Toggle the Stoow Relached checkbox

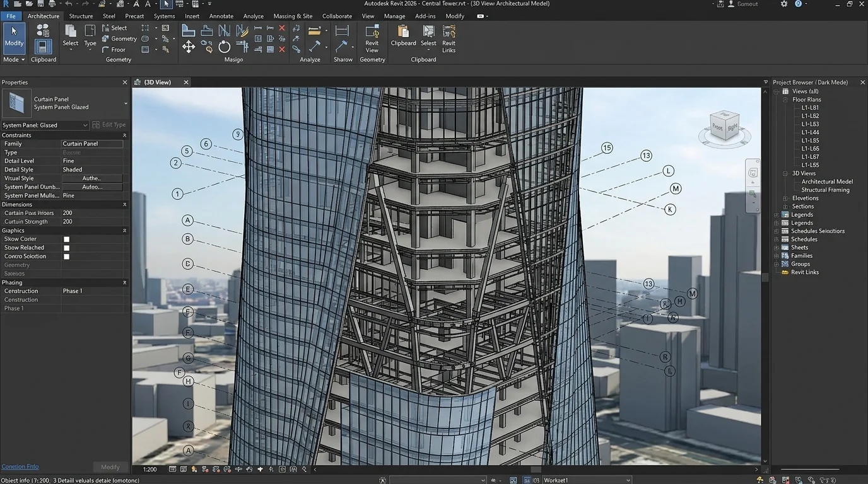point(66,248)
